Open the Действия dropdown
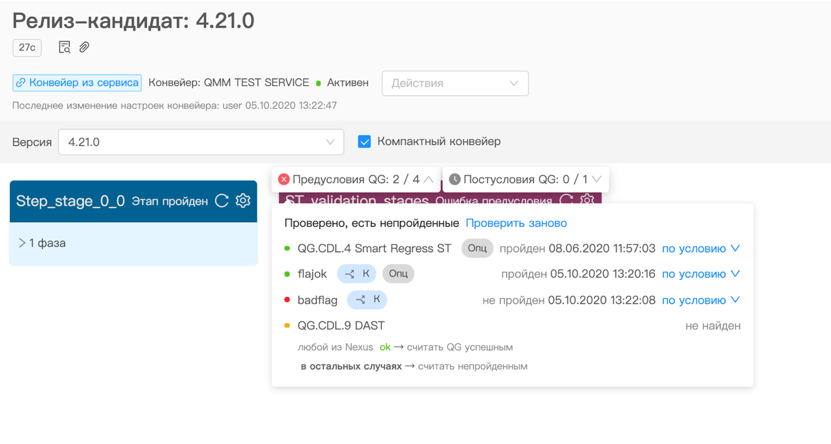This screenshot has width=831, height=444. pos(455,83)
